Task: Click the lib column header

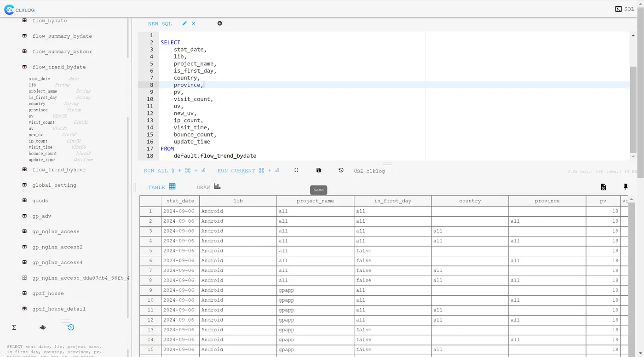Action: 238,201
